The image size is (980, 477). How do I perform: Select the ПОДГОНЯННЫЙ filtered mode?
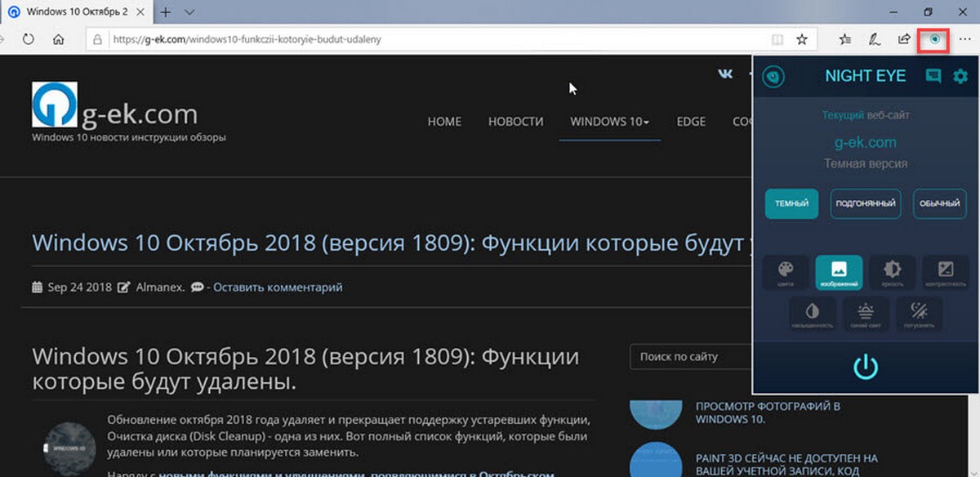pos(866,203)
